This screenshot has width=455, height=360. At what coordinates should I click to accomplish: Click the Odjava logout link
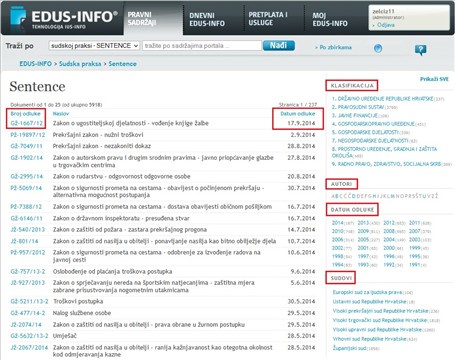(x=386, y=25)
